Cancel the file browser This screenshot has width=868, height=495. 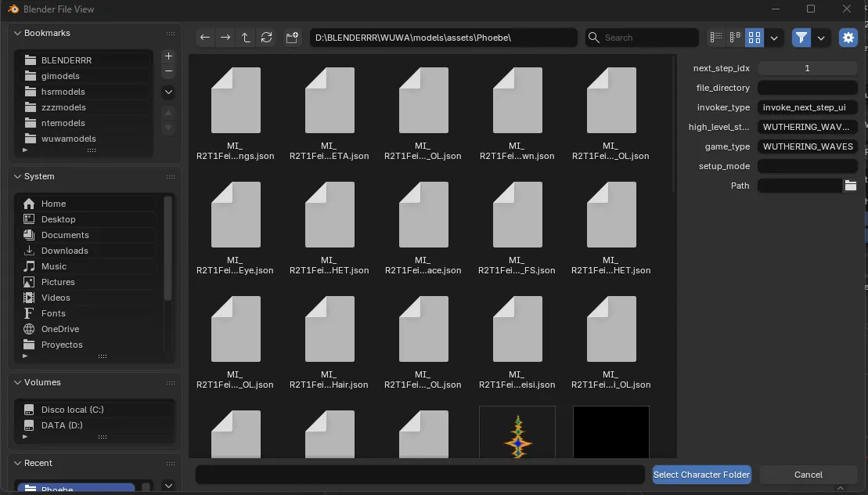pyautogui.click(x=809, y=475)
